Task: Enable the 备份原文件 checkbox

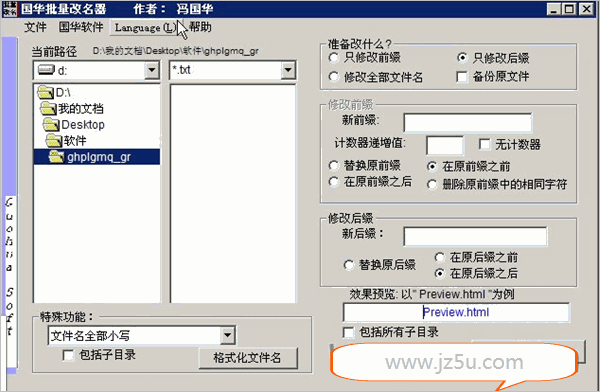Action: 462,77
